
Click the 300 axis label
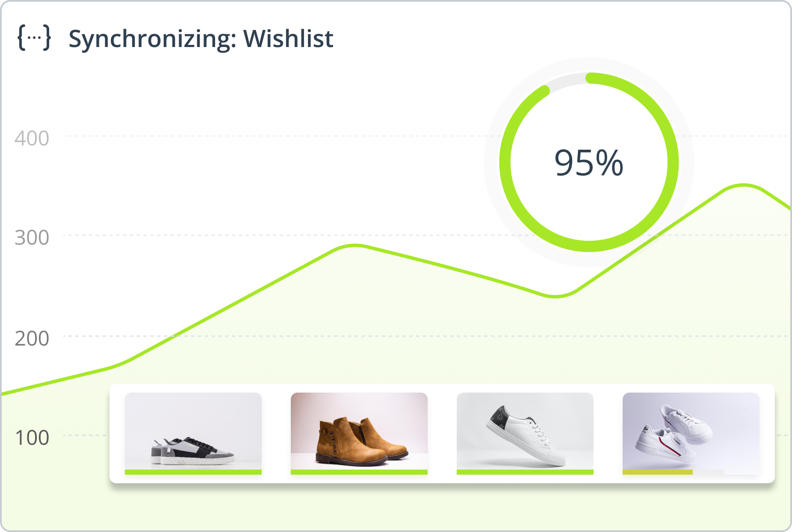[32, 238]
